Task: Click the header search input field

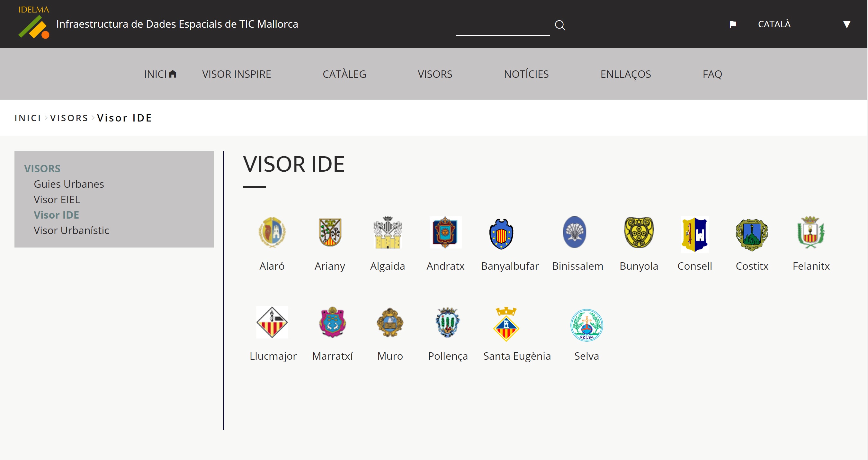Action: coord(502,25)
